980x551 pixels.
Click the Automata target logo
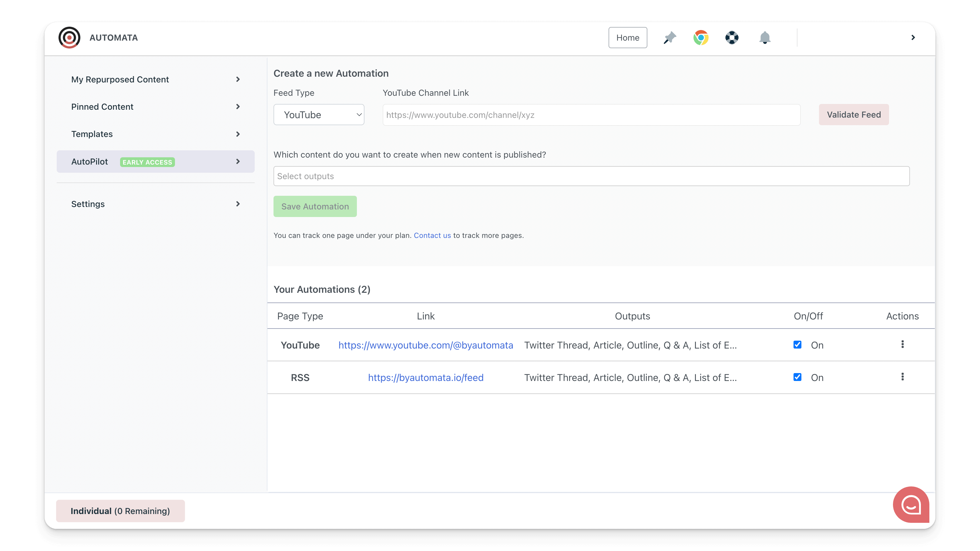click(69, 38)
